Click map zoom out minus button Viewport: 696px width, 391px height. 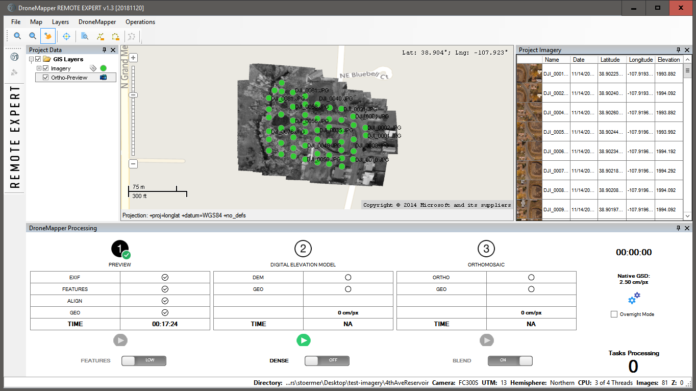pos(133,164)
